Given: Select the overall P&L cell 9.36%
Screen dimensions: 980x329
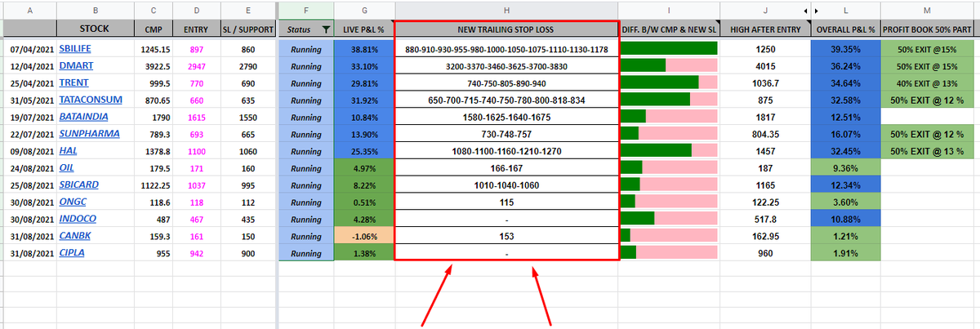Looking at the screenshot, I should [x=846, y=167].
